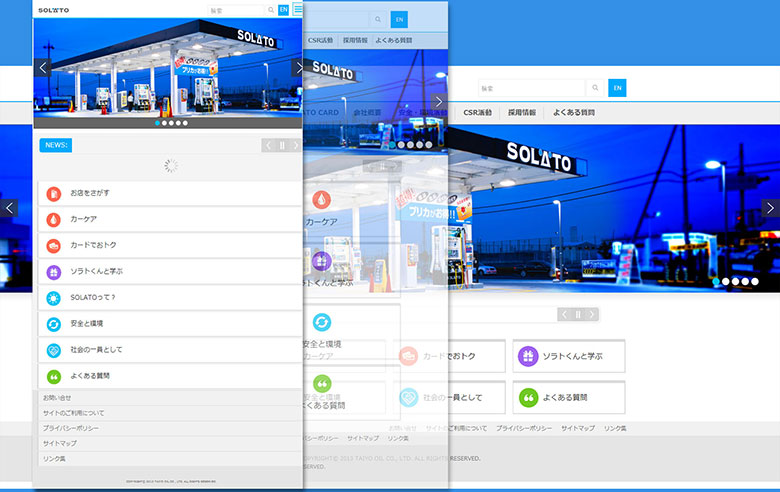780x492 pixels.
Task: Open the よくある質問 green quote icon in the mobile list
Action: click(54, 377)
